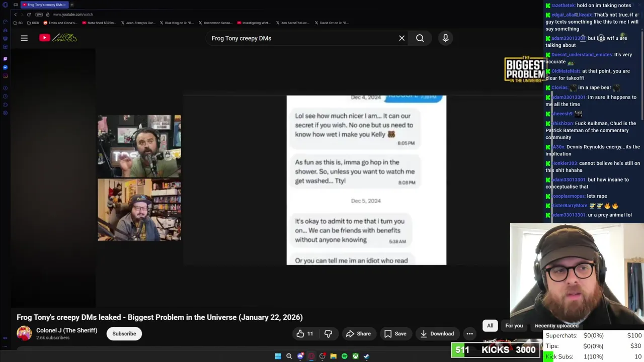Click the video title text
The width and height of the screenshot is (644, 362).
[x=159, y=317]
